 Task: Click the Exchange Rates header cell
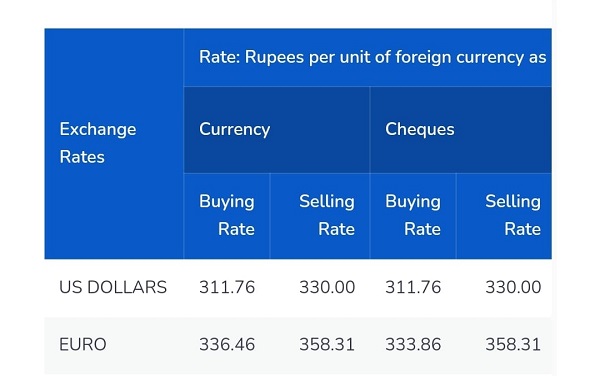(114, 143)
